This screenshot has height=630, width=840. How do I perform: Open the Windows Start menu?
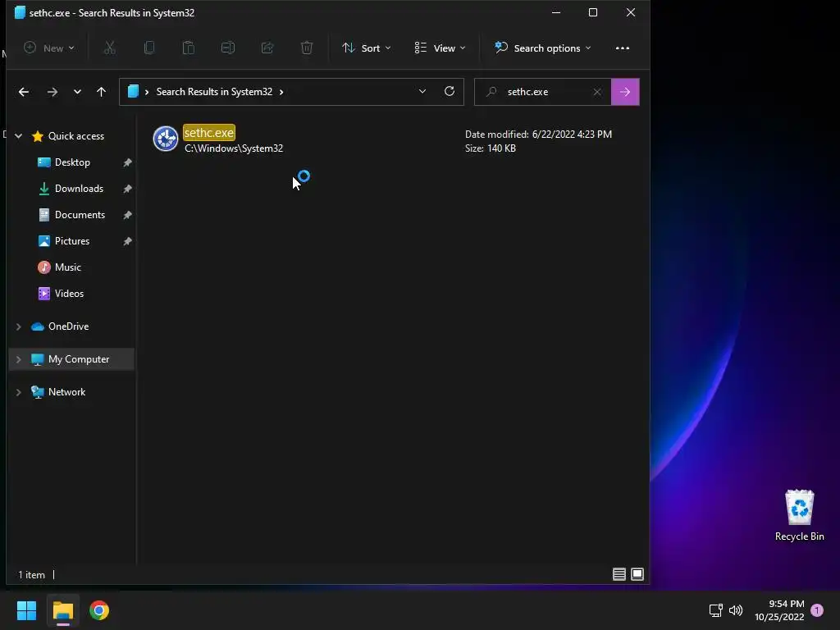tap(26, 610)
